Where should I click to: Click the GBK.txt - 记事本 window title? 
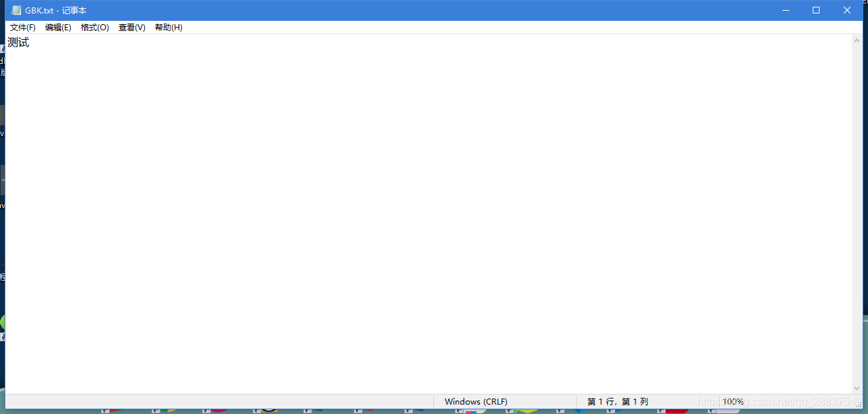pyautogui.click(x=56, y=11)
